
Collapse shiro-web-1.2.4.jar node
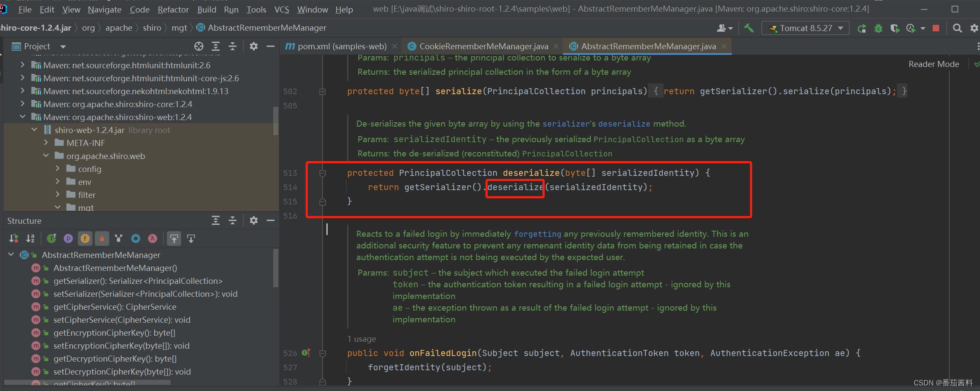(x=34, y=130)
